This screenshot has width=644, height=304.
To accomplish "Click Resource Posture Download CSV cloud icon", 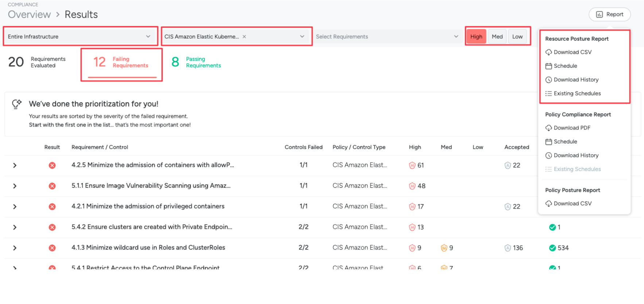I will 548,52.
